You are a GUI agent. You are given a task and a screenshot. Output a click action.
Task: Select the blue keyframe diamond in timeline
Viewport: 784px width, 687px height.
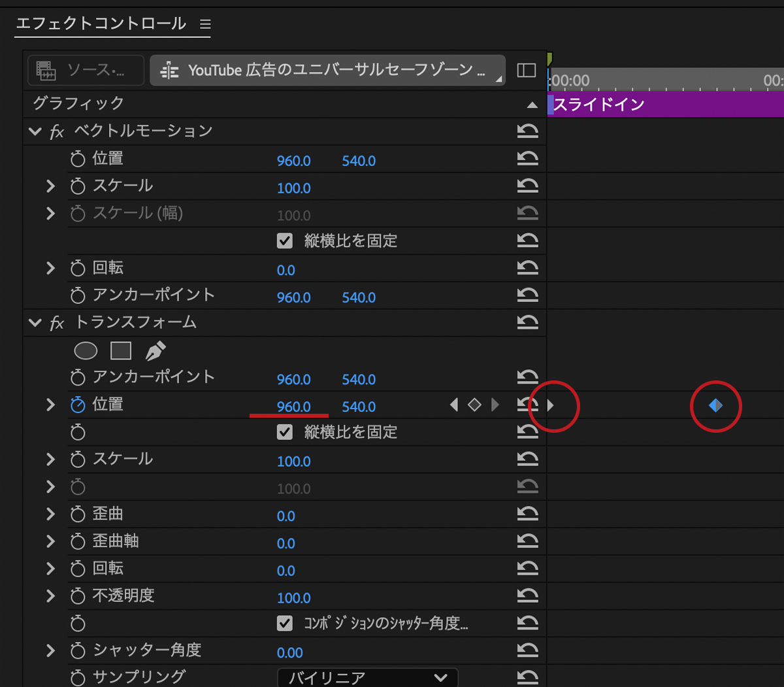[715, 406]
